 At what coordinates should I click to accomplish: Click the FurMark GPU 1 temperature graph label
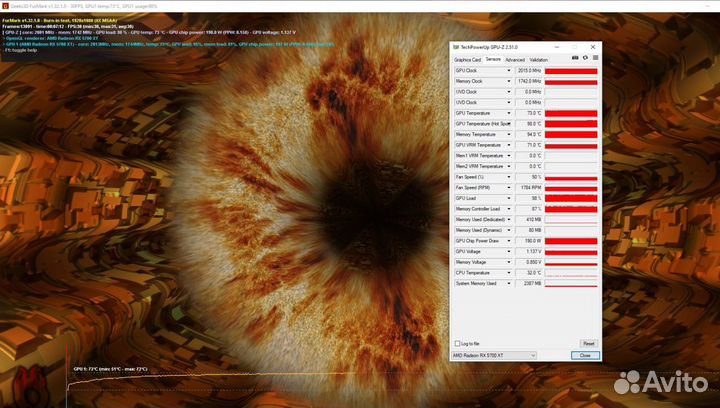click(x=111, y=369)
